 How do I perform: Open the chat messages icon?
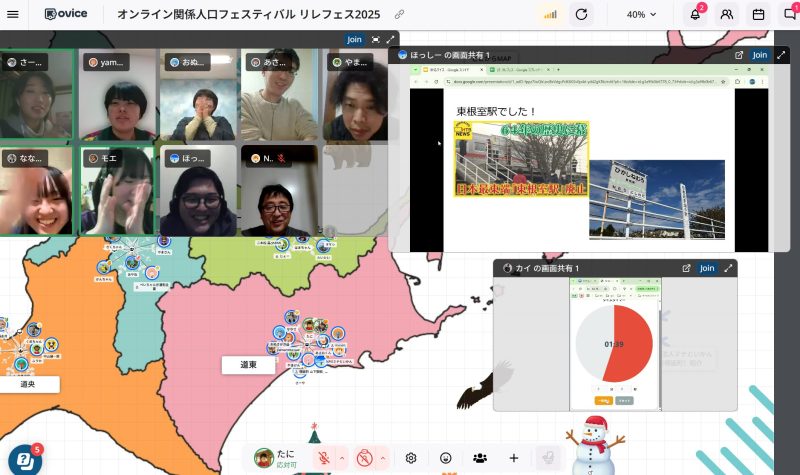[789, 15]
